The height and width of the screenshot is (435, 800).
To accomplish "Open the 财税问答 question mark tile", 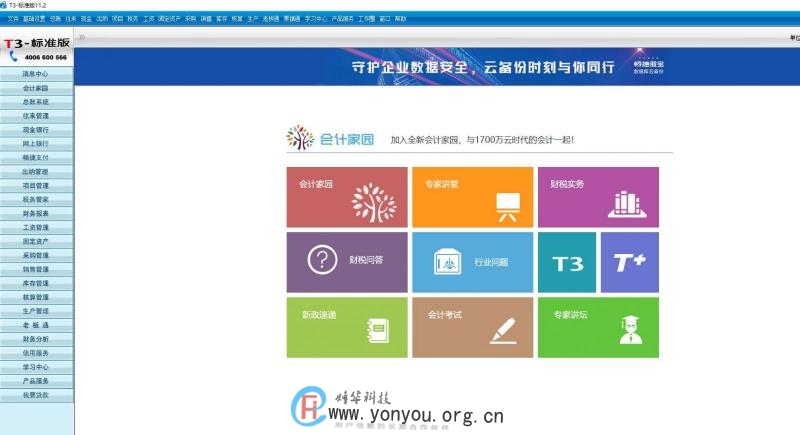I will click(x=347, y=262).
